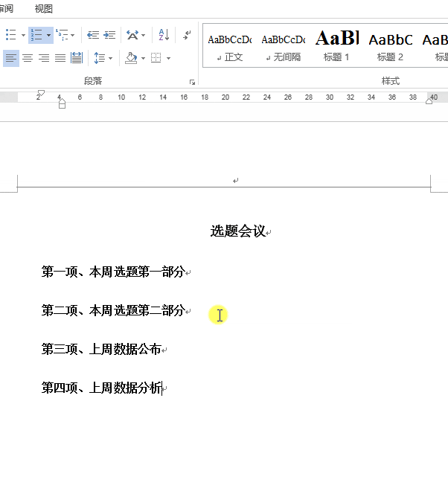The height and width of the screenshot is (494, 448).
Task: Open the line spacing dropdown
Action: 103,58
